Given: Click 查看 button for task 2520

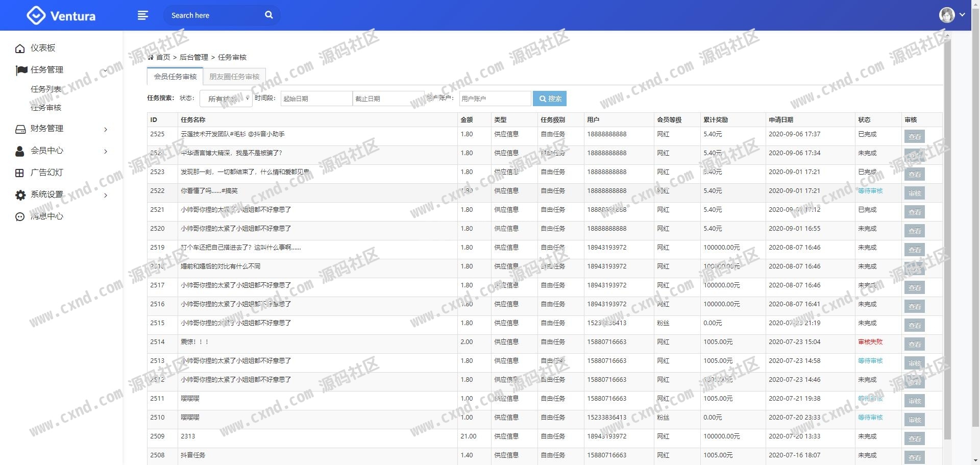Looking at the screenshot, I should click(914, 231).
